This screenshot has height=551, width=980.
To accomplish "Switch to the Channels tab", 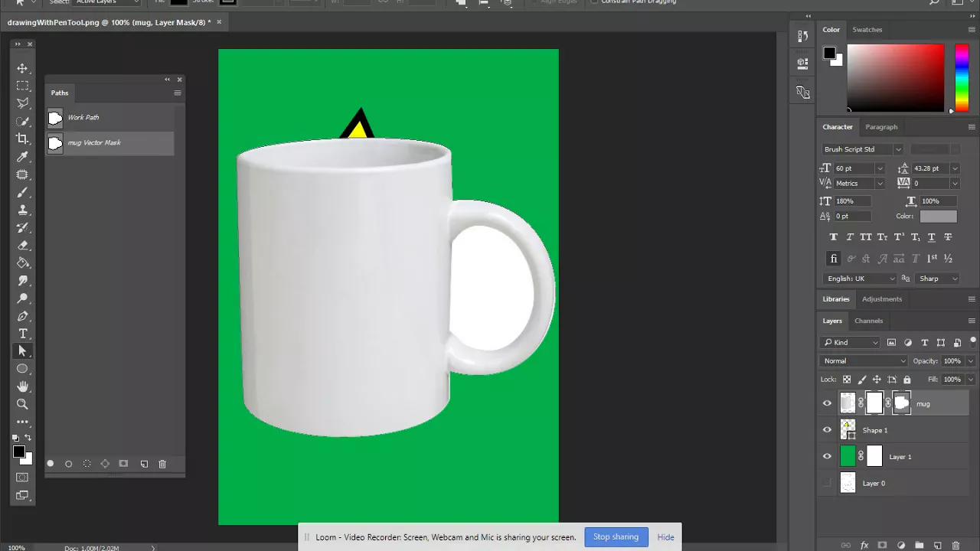I will 868,321.
